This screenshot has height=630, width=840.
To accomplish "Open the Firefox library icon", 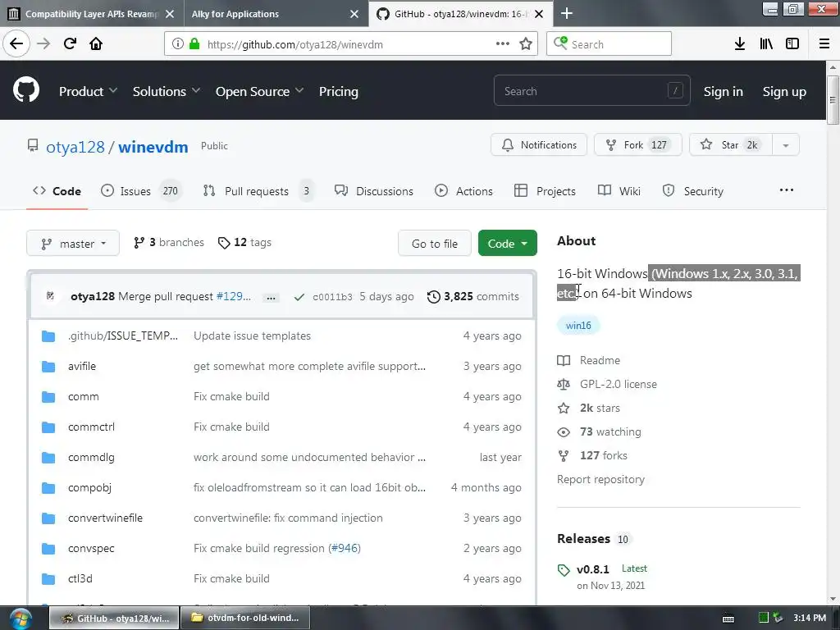I will [x=766, y=44].
